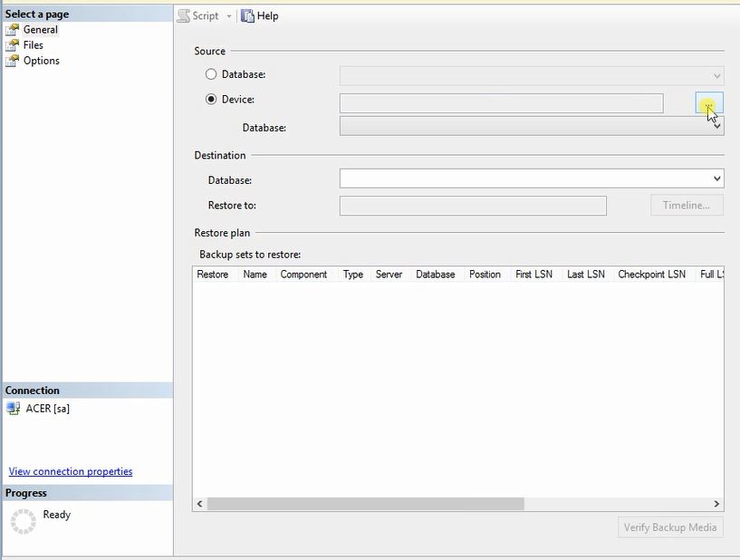
Task: Click the scroll right arrow of backup sets
Action: [x=716, y=504]
